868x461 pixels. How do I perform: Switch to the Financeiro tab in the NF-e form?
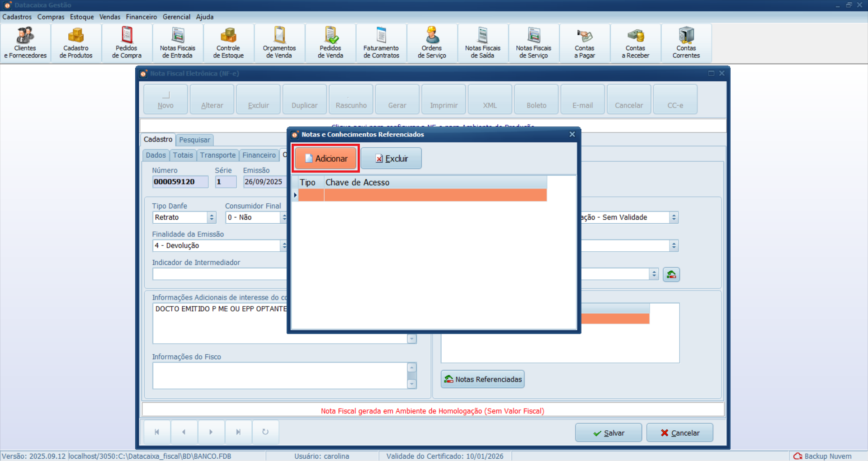(259, 155)
